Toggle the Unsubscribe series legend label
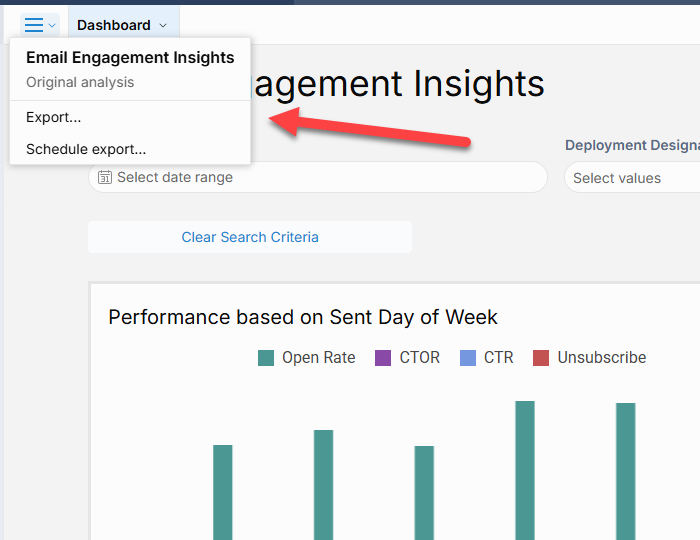700x540 pixels. pos(601,358)
